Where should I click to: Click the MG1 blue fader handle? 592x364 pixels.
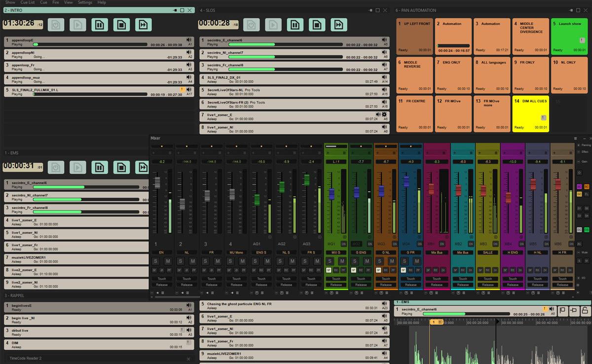tap(332, 193)
